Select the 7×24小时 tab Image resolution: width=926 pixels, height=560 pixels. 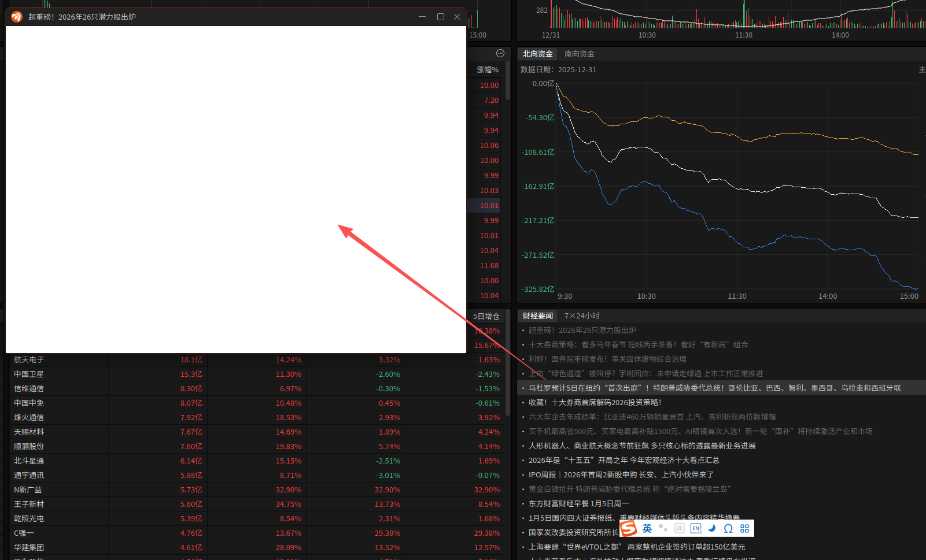(x=582, y=316)
